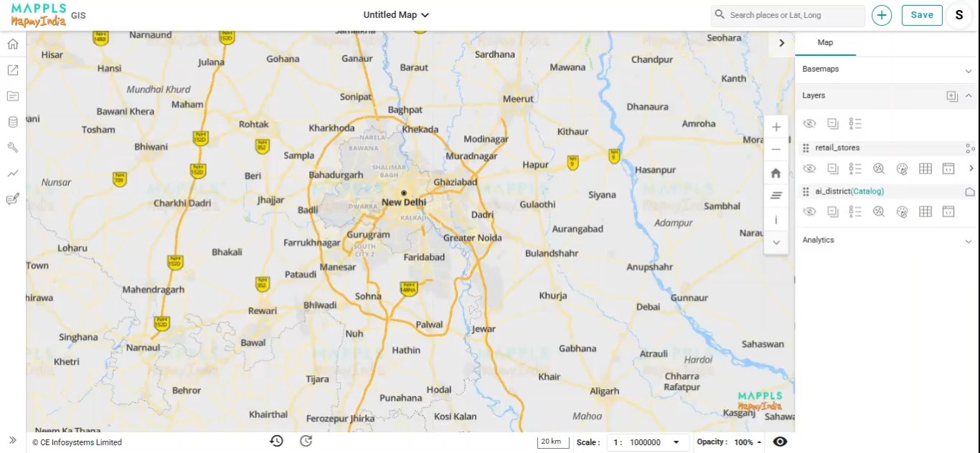Toggle visibility of retail_stores layer

[809, 169]
